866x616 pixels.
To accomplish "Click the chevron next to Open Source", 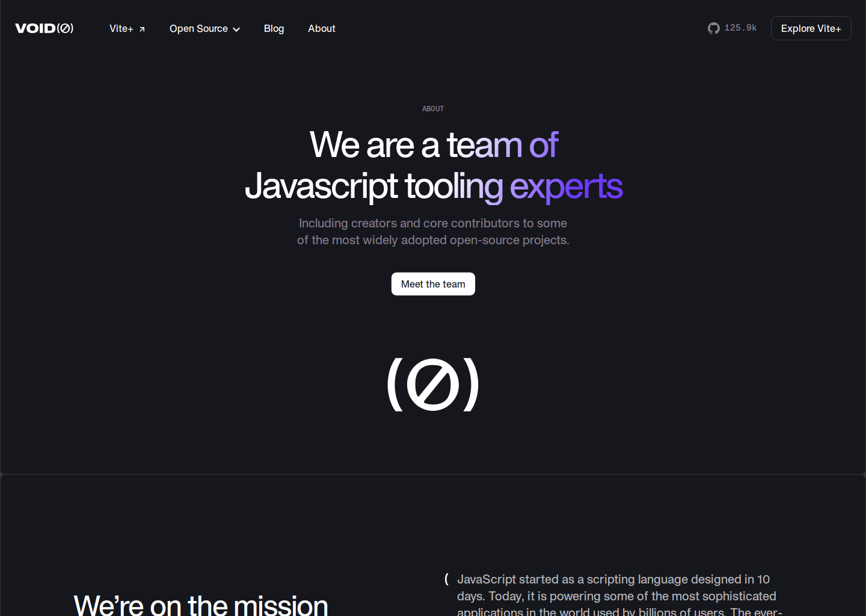I will [236, 29].
